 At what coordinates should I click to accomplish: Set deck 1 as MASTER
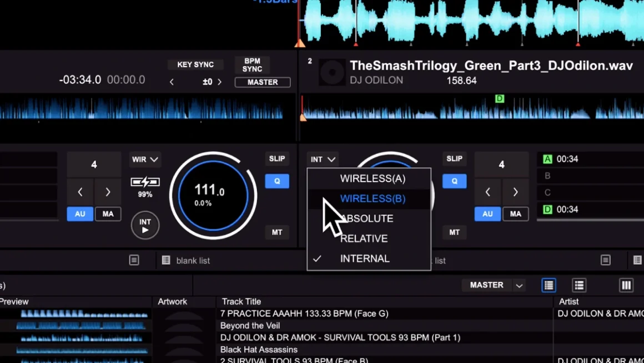tap(263, 82)
